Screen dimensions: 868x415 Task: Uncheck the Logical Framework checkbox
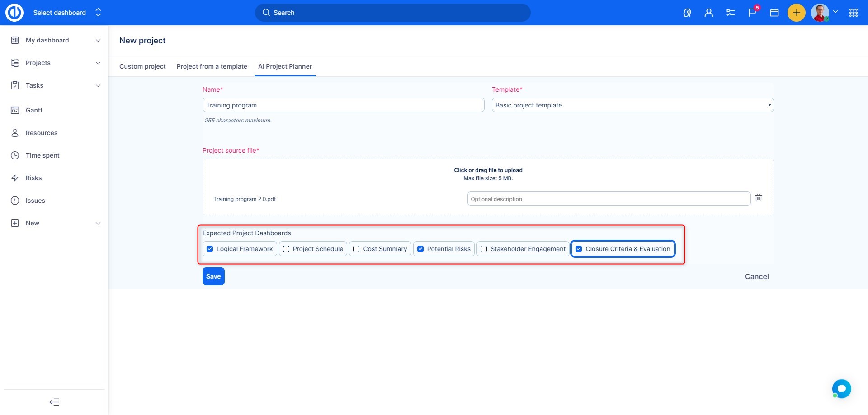pyautogui.click(x=210, y=249)
